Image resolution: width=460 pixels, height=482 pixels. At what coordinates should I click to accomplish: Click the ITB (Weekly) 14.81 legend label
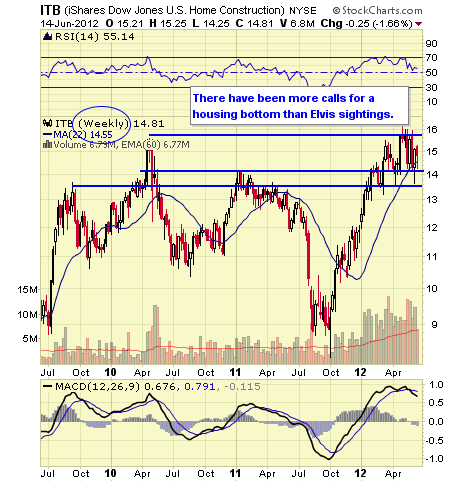tap(109, 124)
